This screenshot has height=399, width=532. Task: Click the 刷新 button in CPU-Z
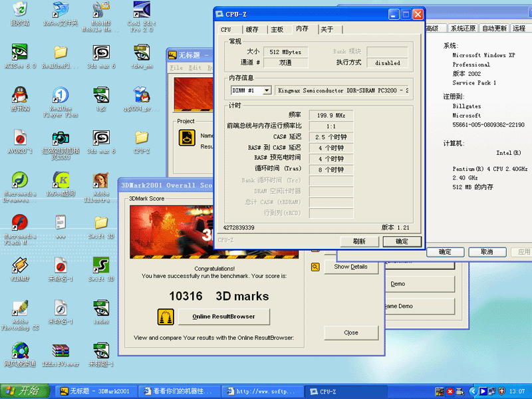click(359, 241)
